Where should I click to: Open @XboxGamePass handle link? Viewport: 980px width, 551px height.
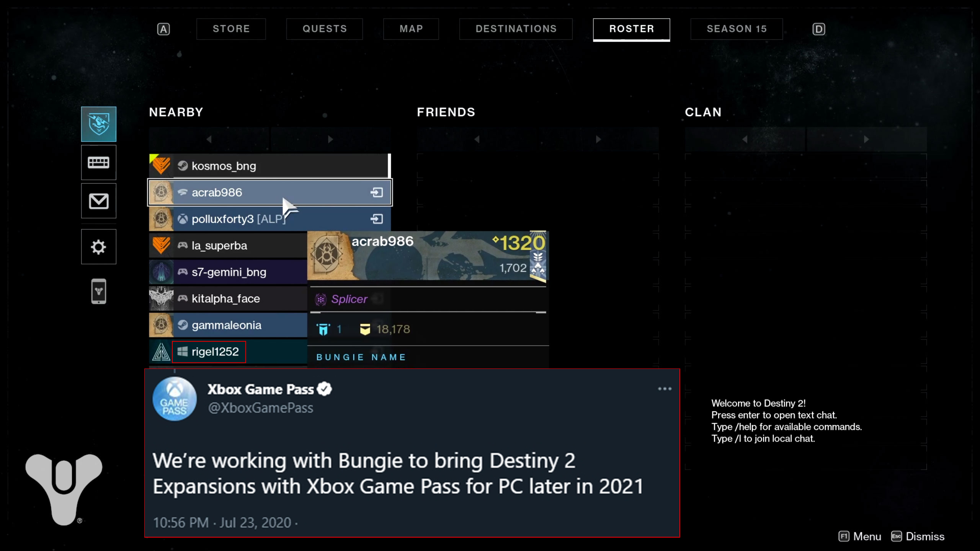click(260, 408)
